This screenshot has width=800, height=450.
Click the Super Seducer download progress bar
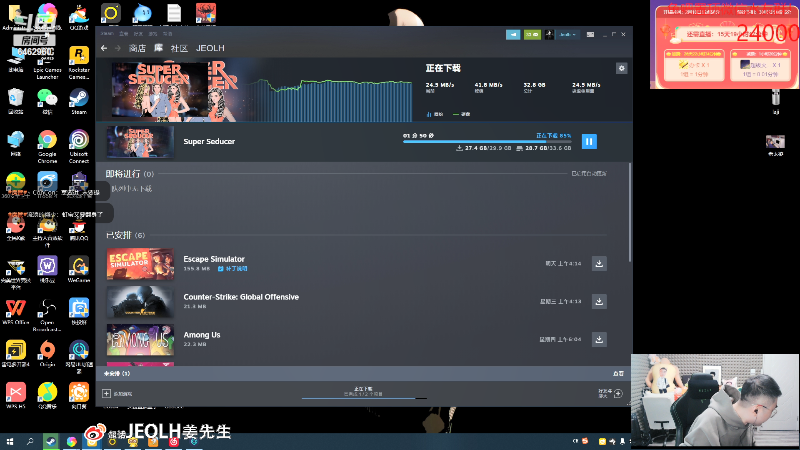click(487, 141)
